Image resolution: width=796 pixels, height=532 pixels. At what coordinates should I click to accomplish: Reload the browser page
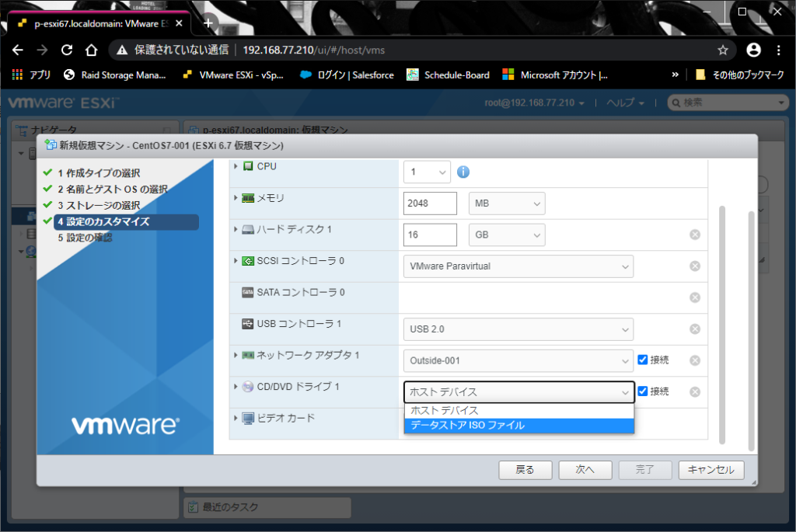pos(67,50)
